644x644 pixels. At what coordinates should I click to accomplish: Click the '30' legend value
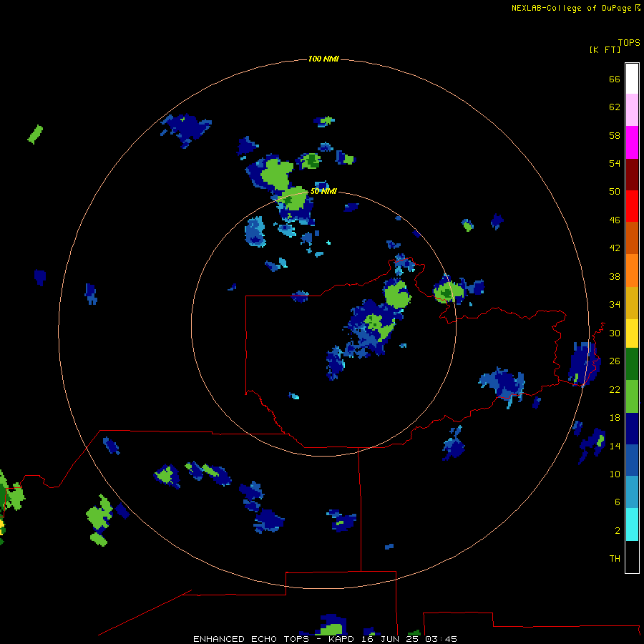point(615,333)
